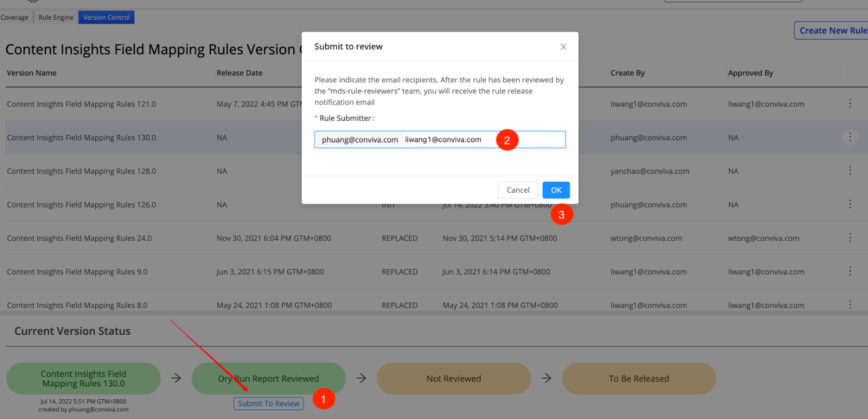Click Approved By 'wtong@conviva.com' in Rules 24.0 row
The height and width of the screenshot is (419, 868).
[x=763, y=239]
